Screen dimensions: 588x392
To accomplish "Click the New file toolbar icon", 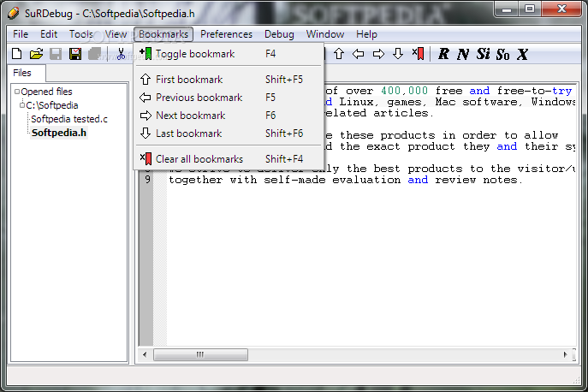I will (x=17, y=54).
